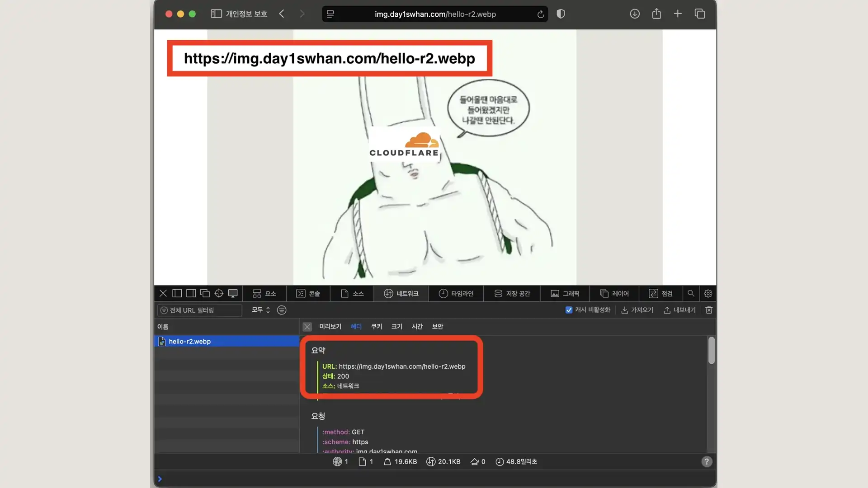Click the address bar URL text
Image resolution: width=868 pixels, height=488 pixels.
tap(435, 14)
